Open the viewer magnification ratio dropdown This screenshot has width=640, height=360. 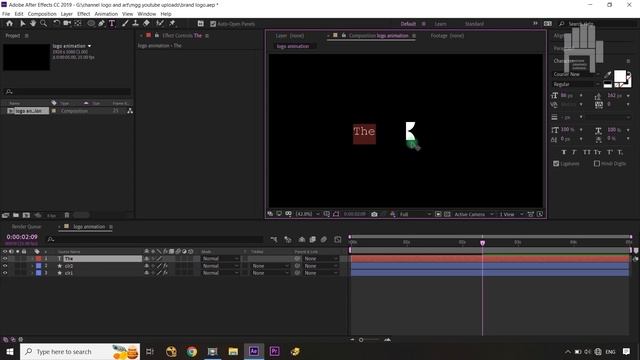click(x=307, y=214)
